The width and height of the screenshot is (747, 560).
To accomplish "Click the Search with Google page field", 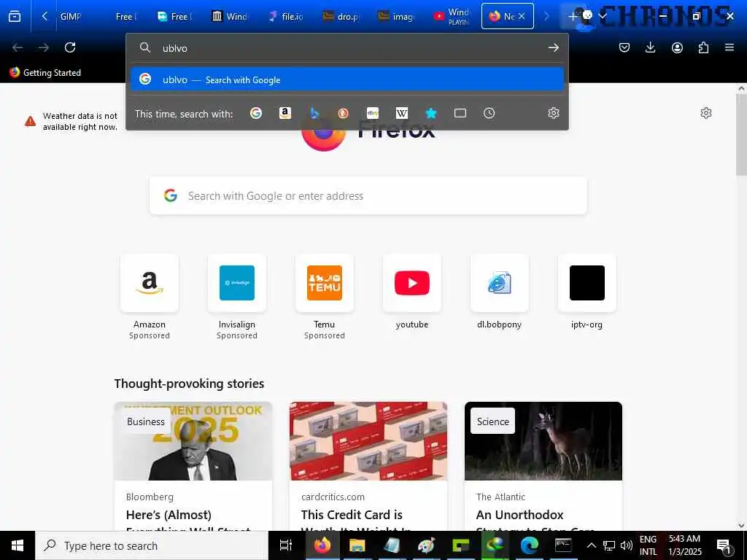I will 368,195.
